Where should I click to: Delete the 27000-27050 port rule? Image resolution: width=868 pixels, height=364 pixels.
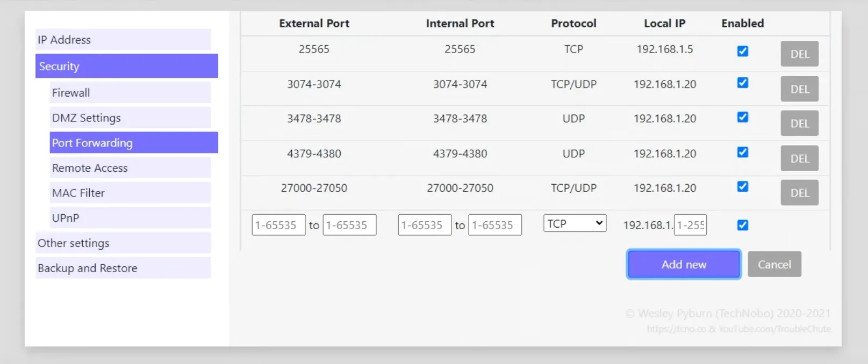click(799, 193)
